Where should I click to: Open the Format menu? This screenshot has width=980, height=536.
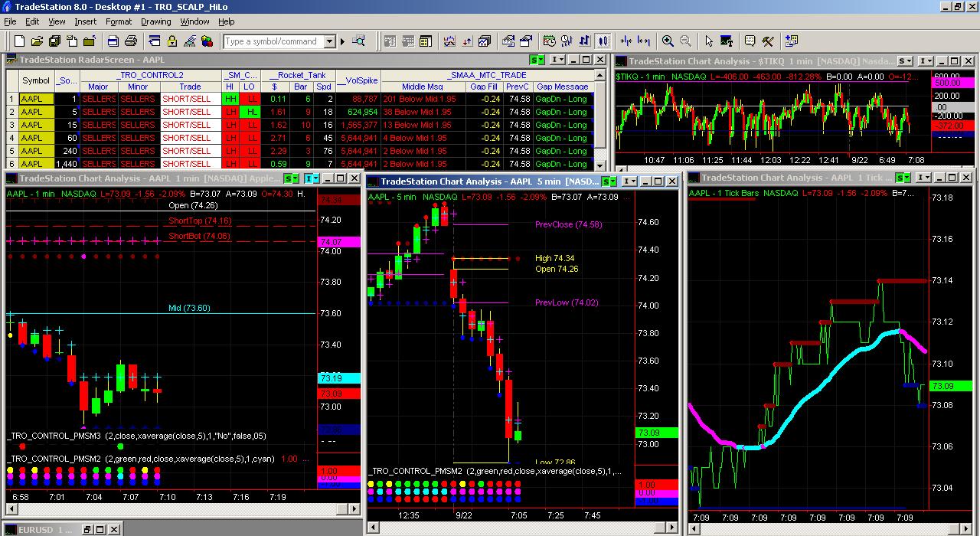click(x=119, y=21)
